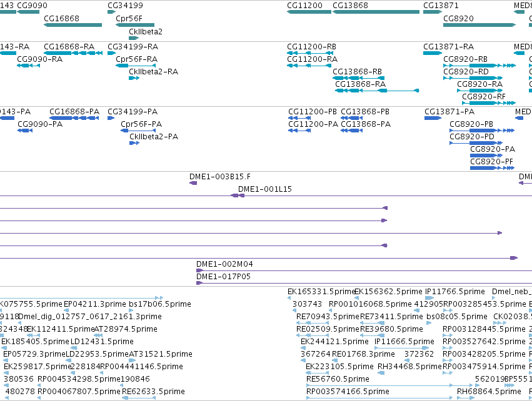Select protein CG13871-PA label
Image resolution: width=532 pixels, height=401 pixels.
pos(449,112)
